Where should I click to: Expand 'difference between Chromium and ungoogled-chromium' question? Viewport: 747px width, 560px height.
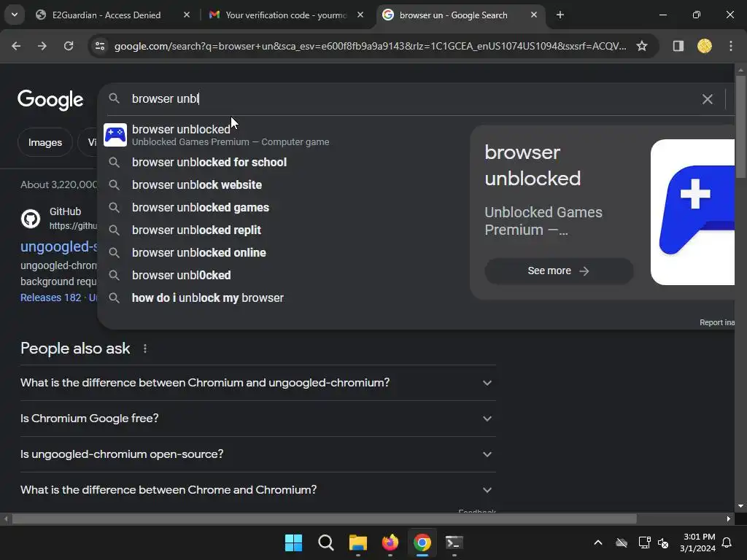coord(258,383)
